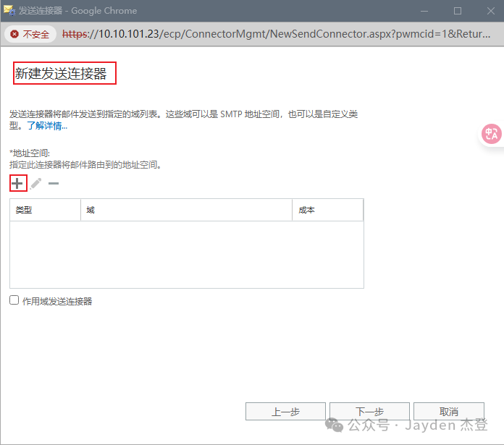The image size is (504, 445).
Task: Click the red 不安全 security warning badge
Action: [30, 34]
